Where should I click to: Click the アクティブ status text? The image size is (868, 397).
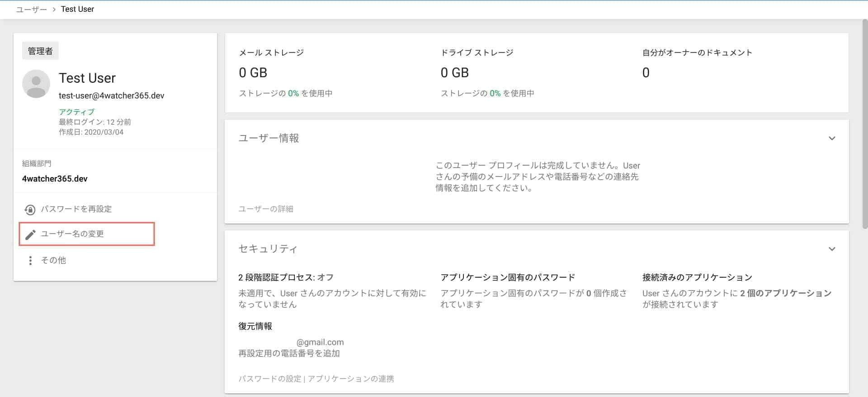pyautogui.click(x=76, y=112)
